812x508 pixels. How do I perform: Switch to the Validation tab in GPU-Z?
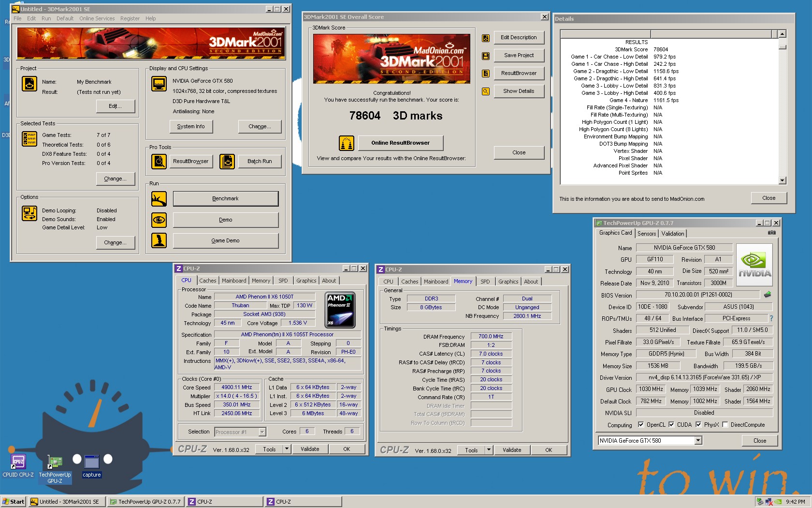[673, 234]
